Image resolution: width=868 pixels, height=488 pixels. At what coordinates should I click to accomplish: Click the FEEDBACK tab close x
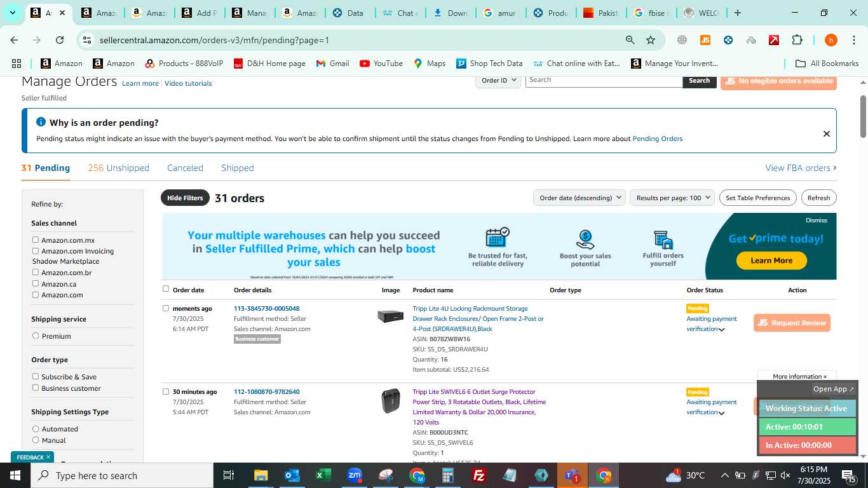48,457
